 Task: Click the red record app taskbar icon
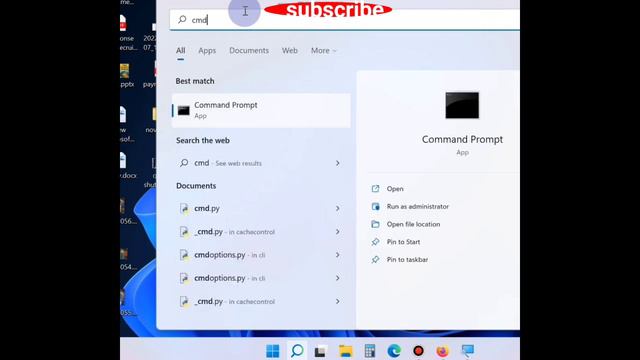tap(418, 351)
